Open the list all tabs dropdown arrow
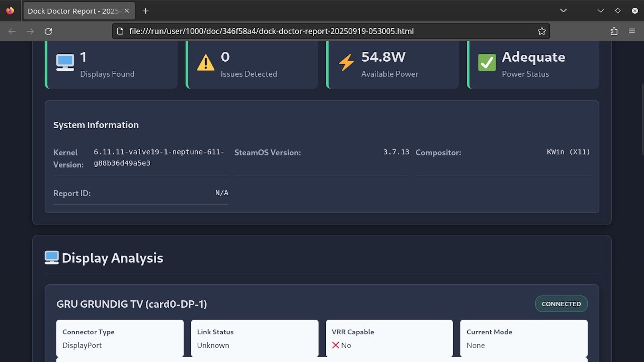Viewport: 644px width, 362px height. point(563,11)
